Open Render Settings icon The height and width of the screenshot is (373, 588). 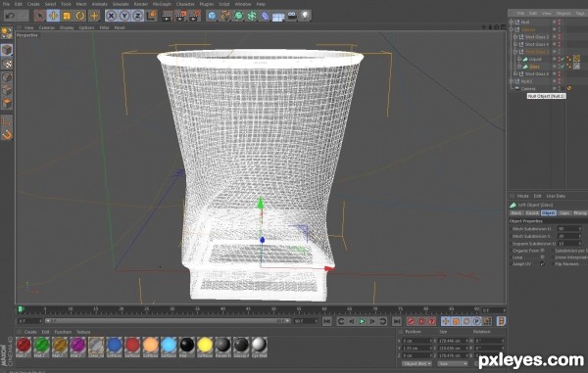(195, 16)
